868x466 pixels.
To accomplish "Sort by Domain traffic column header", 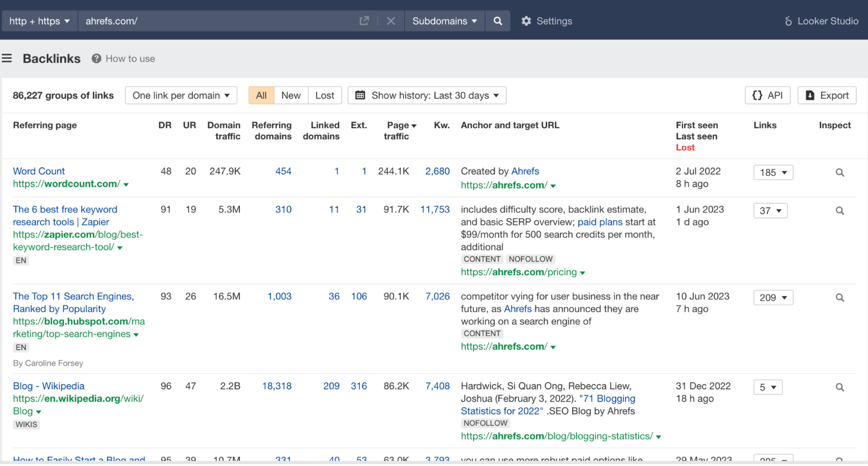I will click(224, 131).
